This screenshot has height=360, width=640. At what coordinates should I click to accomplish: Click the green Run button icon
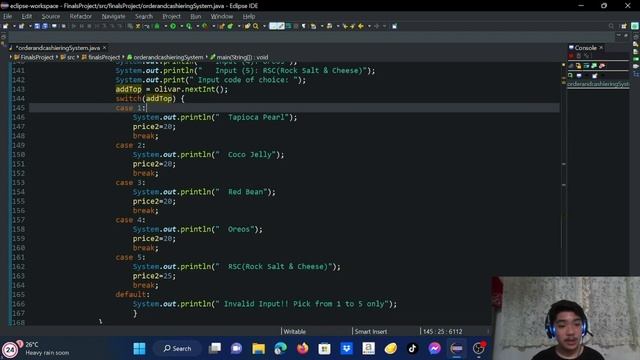pyautogui.click(x=173, y=26)
